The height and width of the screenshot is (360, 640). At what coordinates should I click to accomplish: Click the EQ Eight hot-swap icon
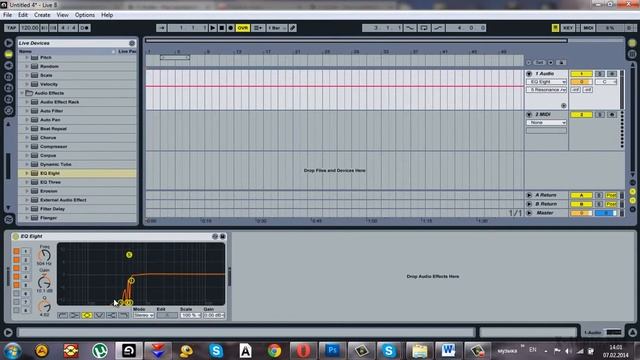pyautogui.click(x=215, y=236)
